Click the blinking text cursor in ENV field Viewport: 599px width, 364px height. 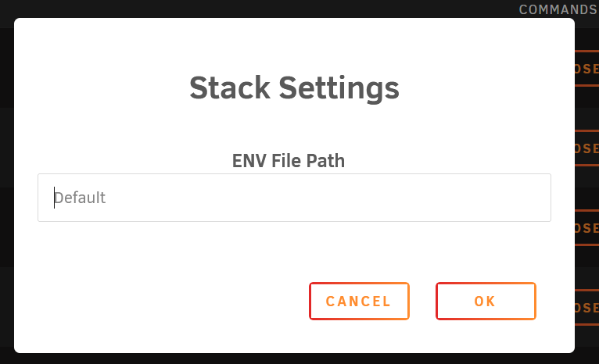click(x=54, y=198)
